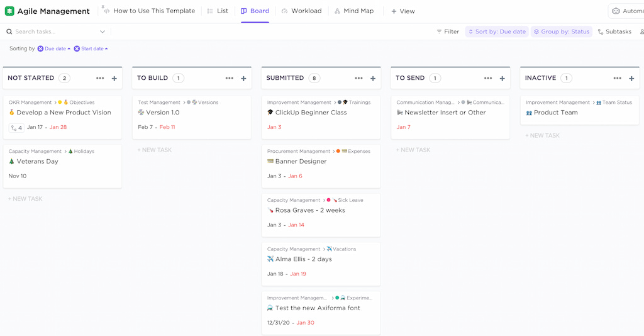Open Group by: Status menu
Viewport: 644px width, 336px height.
(562, 31)
